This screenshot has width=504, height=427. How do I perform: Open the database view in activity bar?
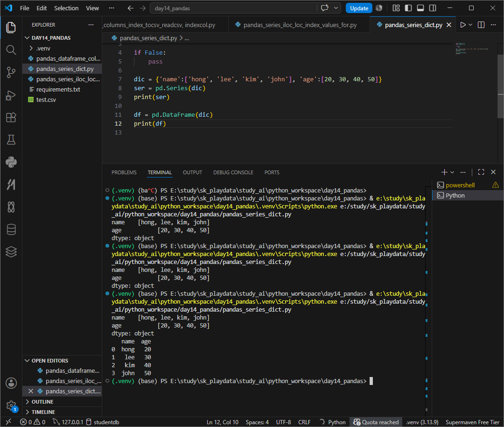pyautogui.click(x=11, y=229)
